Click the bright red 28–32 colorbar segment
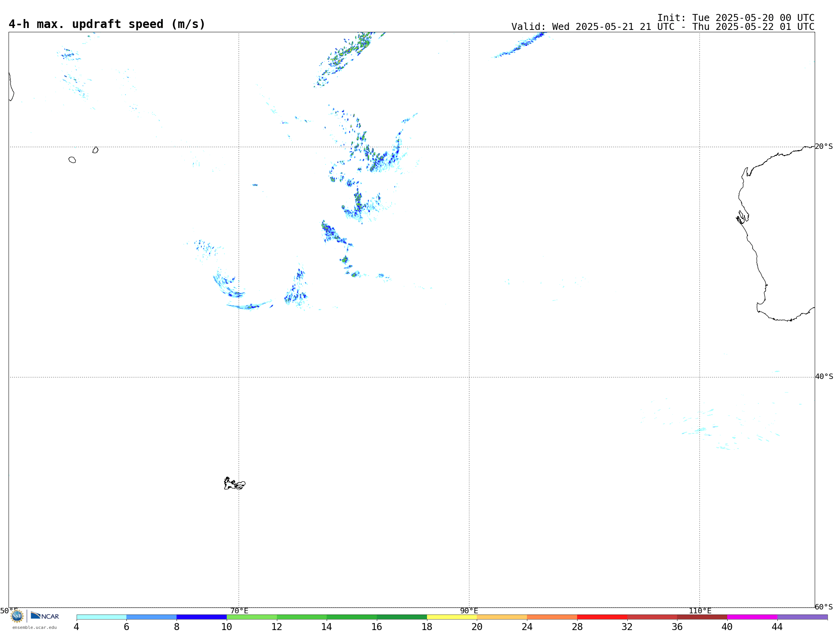 602,617
